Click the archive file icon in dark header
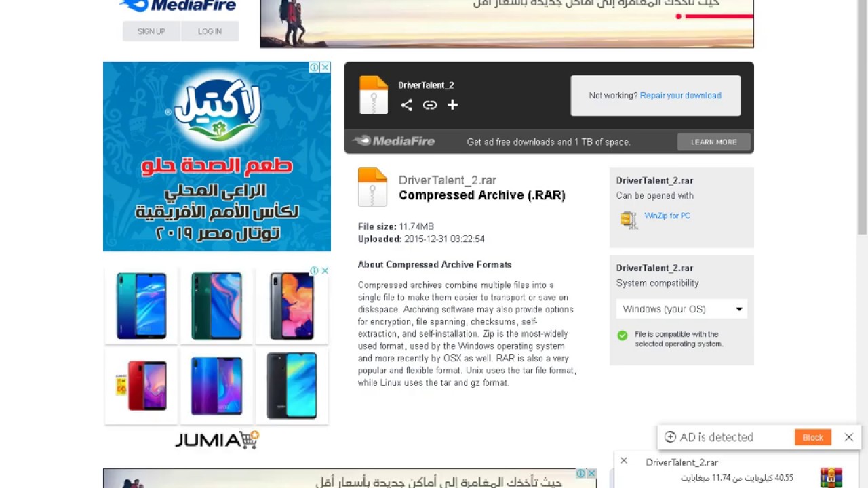The height and width of the screenshot is (488, 868). pos(374,95)
